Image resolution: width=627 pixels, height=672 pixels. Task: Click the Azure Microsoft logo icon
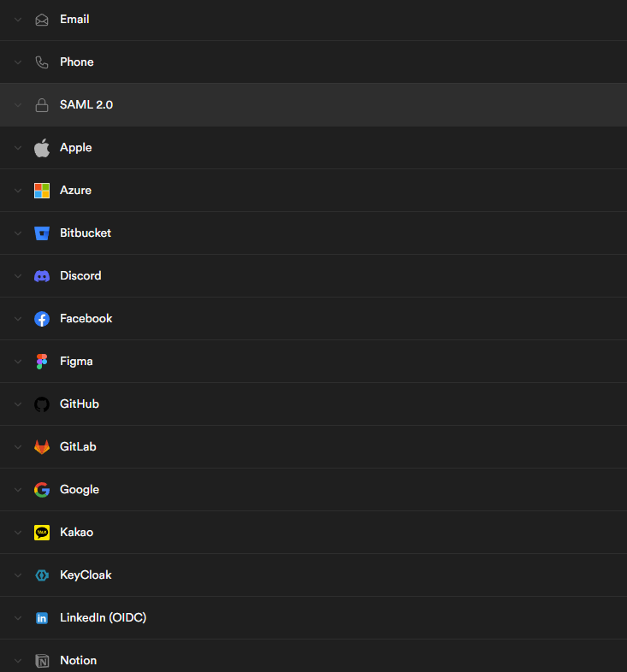42,191
